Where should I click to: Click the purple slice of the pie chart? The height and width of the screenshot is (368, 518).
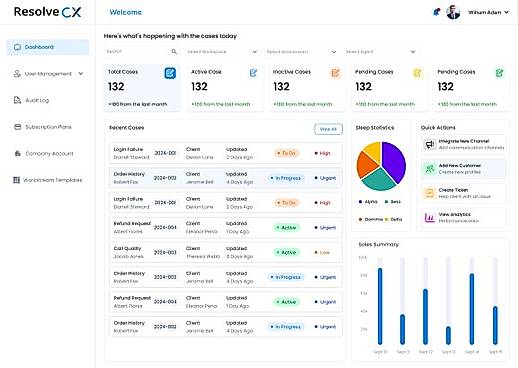394,162
